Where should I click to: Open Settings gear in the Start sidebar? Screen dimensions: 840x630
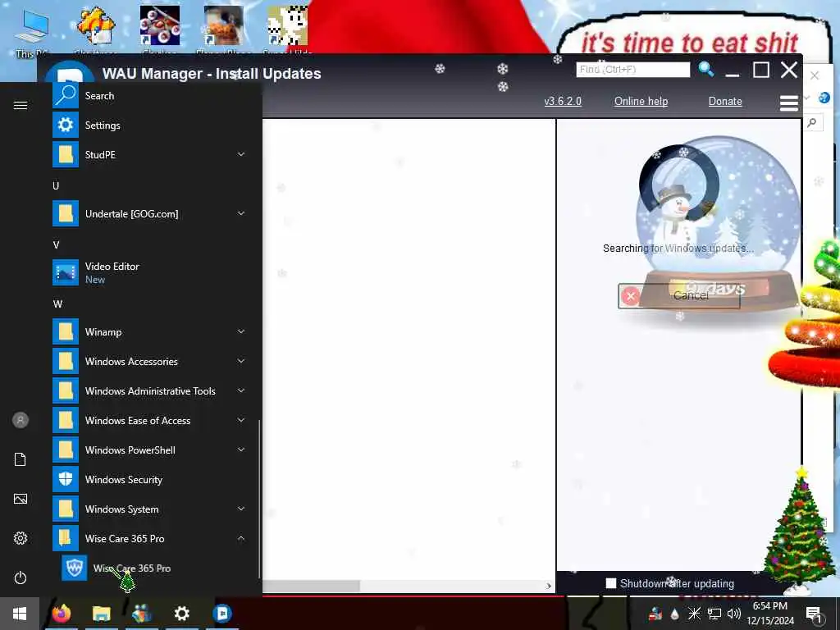click(x=21, y=538)
